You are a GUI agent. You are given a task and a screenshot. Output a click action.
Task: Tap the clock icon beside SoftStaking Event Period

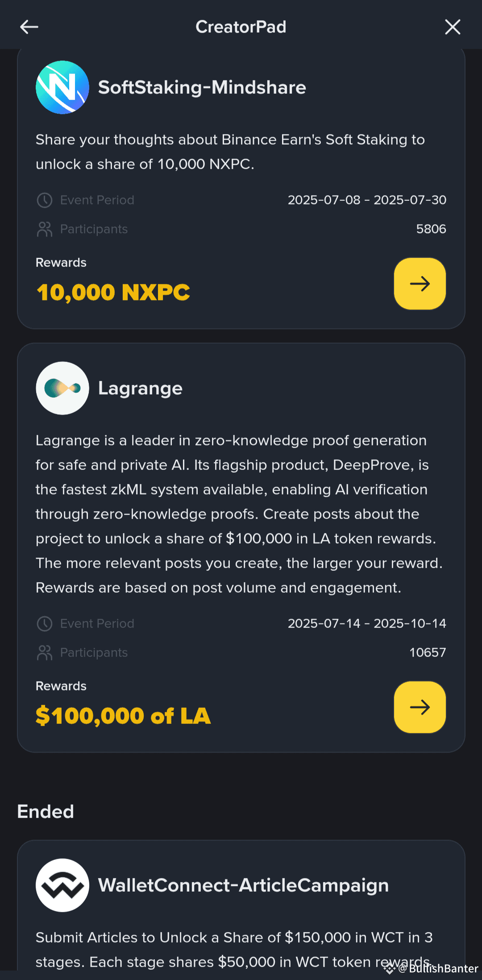click(45, 200)
